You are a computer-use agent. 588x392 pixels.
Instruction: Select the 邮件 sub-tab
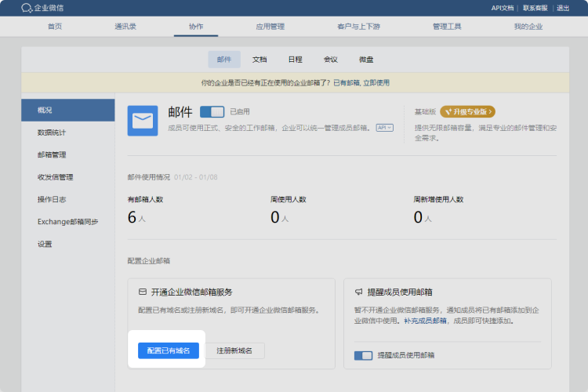point(224,60)
